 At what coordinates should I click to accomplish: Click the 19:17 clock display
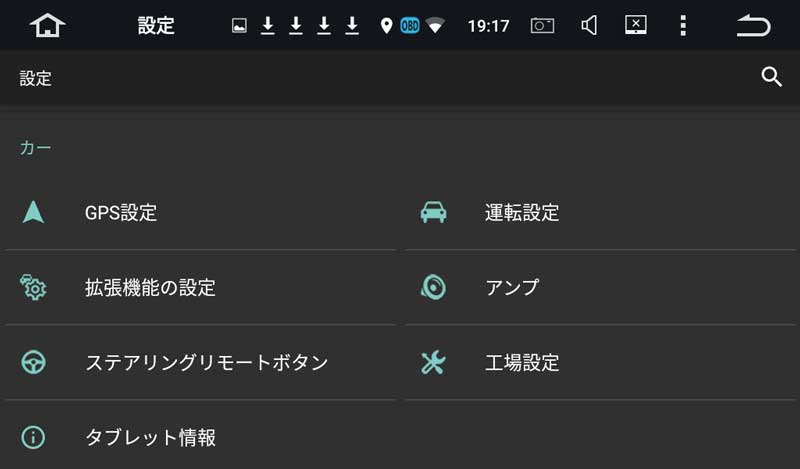tap(488, 26)
